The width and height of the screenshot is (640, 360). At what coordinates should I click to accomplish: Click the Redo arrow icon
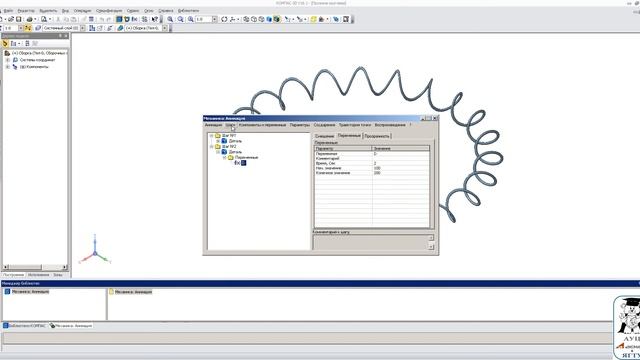tap(109, 19)
